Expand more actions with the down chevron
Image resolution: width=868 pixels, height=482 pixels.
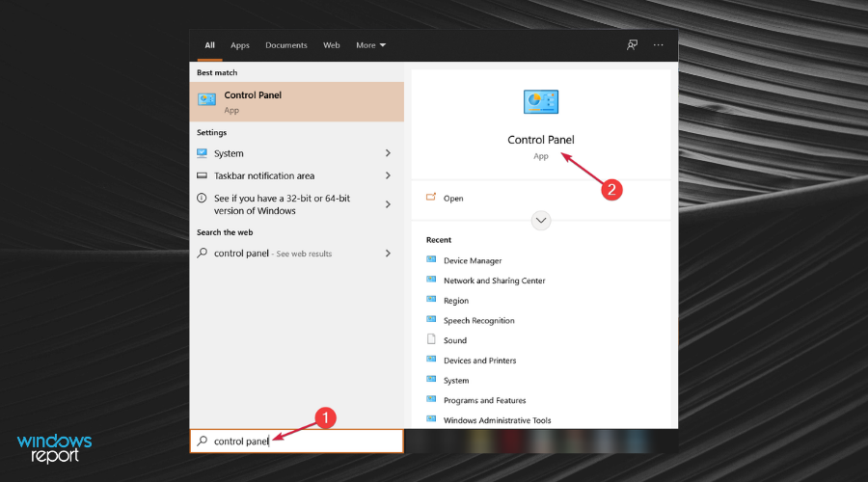(x=541, y=220)
